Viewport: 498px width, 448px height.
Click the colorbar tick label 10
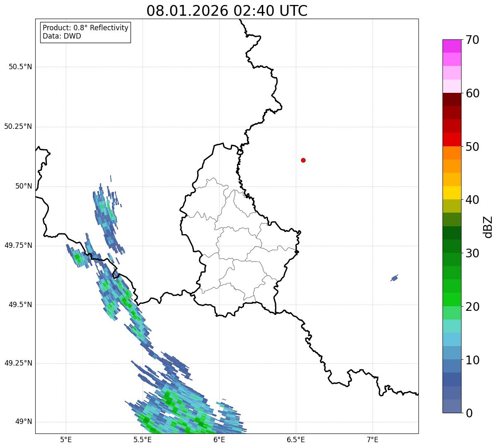tap(472, 360)
